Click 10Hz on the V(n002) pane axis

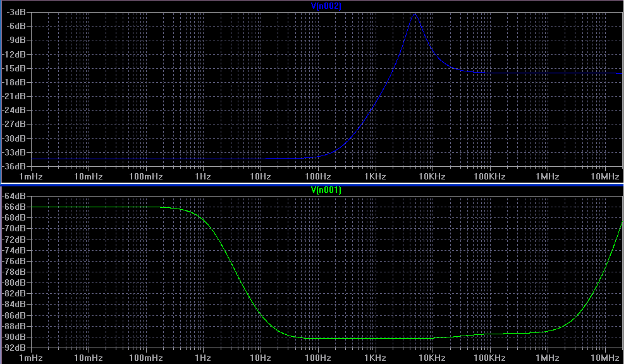[x=261, y=176]
